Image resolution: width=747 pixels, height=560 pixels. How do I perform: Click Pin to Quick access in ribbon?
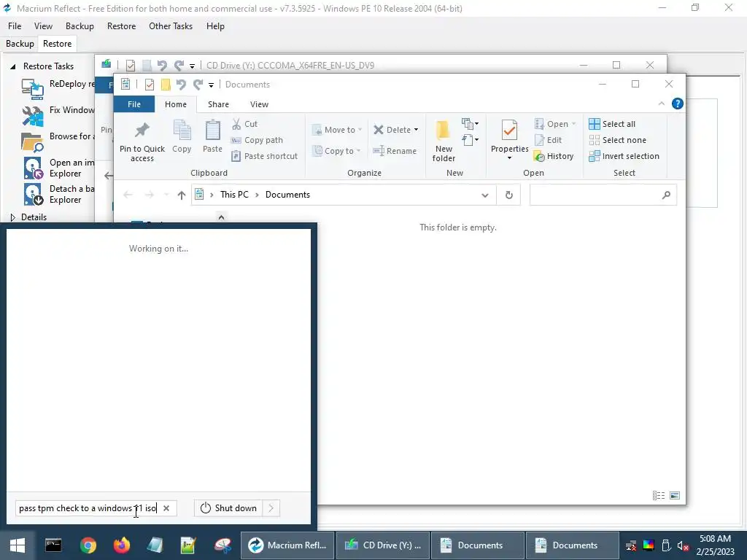coord(142,141)
